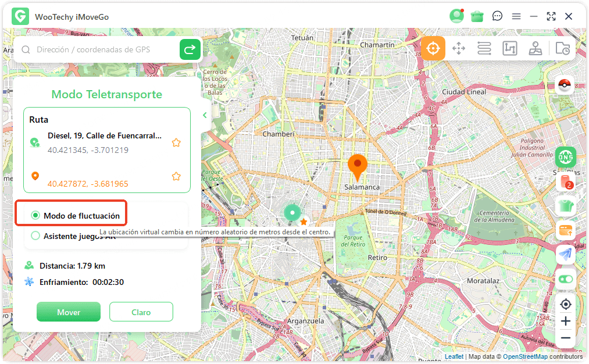589x364 pixels.
Task: Click the paper plane icon in sidebar
Action: pyautogui.click(x=565, y=255)
